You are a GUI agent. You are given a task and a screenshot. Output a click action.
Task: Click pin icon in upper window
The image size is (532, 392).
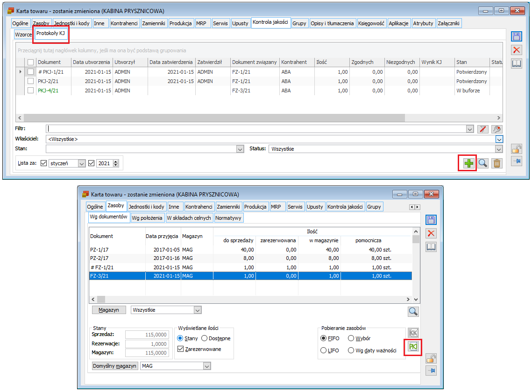tap(517, 161)
